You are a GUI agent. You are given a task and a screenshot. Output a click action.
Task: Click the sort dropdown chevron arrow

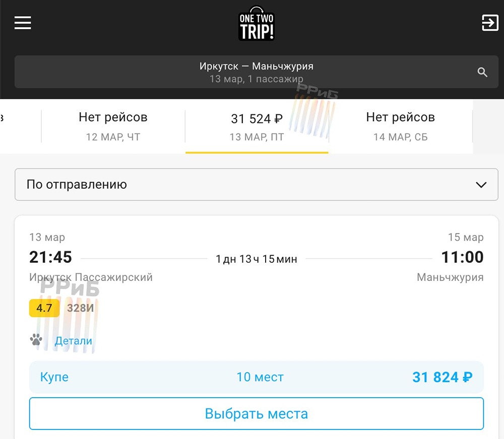[x=481, y=185]
